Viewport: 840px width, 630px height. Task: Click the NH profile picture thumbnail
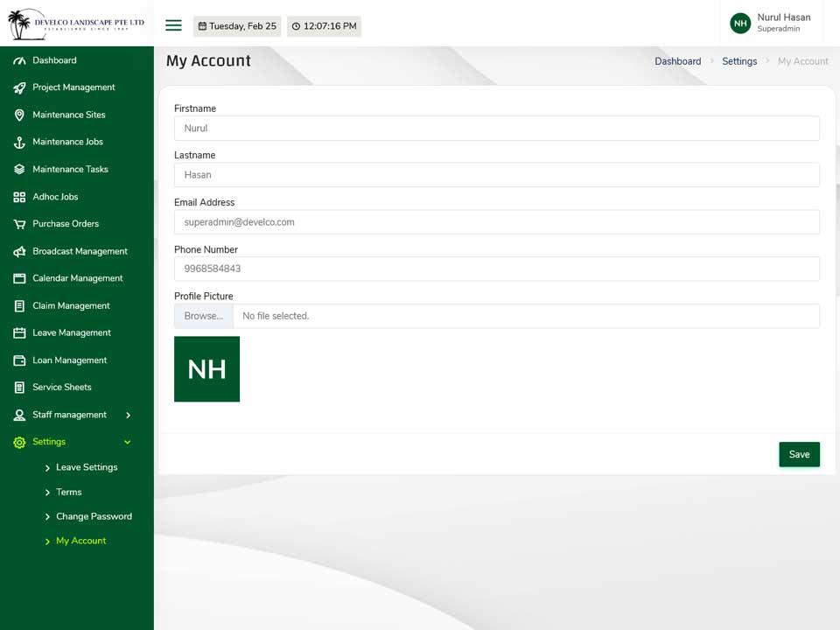tap(206, 369)
